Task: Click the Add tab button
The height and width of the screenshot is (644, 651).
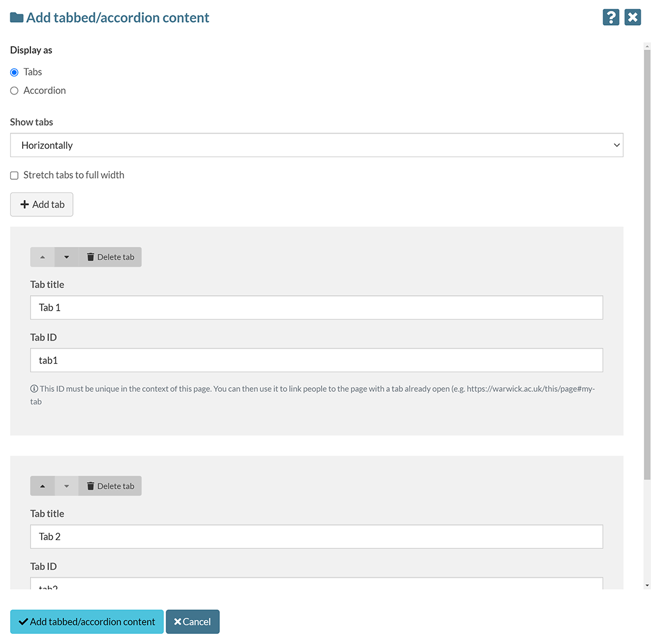Action: (41, 204)
